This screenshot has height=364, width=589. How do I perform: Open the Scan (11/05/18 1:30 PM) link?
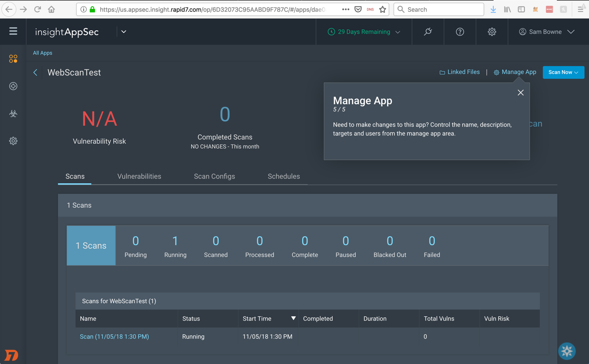[114, 336]
